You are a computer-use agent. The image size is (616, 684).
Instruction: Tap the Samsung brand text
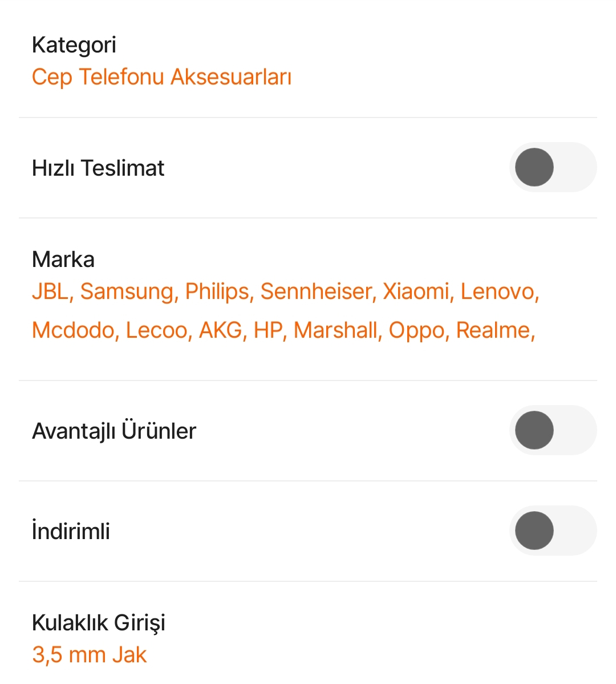click(127, 292)
